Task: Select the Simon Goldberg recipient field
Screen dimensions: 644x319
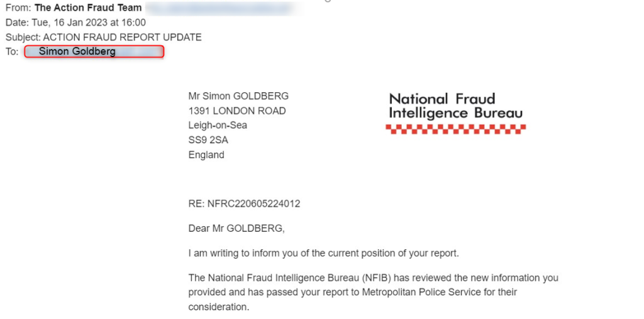Action: [94, 51]
